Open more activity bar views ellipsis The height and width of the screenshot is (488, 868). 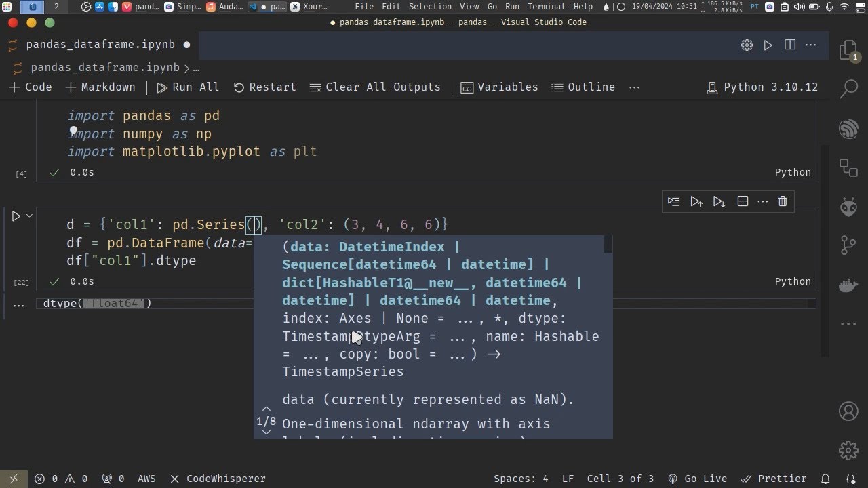[x=848, y=324]
